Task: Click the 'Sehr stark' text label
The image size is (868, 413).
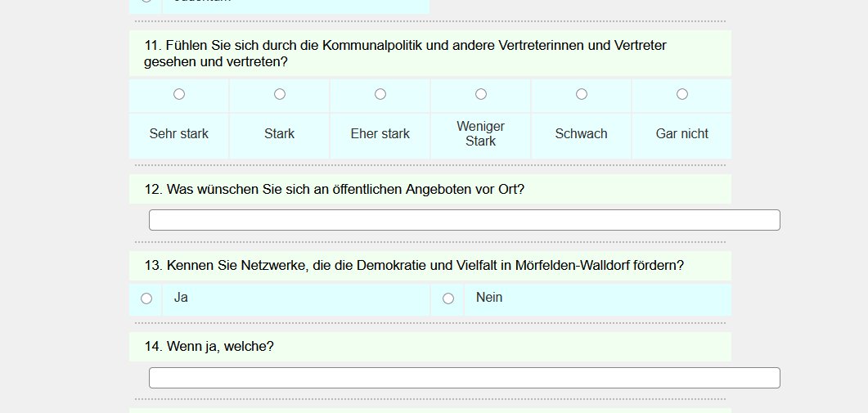Action: pos(179,133)
